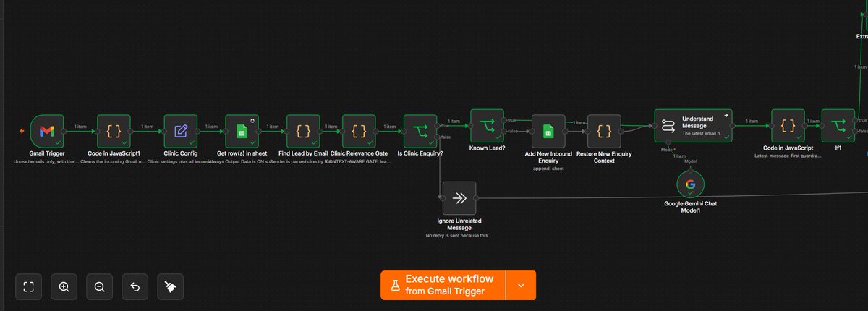Viewport: 868px width, 311px height.
Task: Open the If1 conditional node
Action: point(838,126)
